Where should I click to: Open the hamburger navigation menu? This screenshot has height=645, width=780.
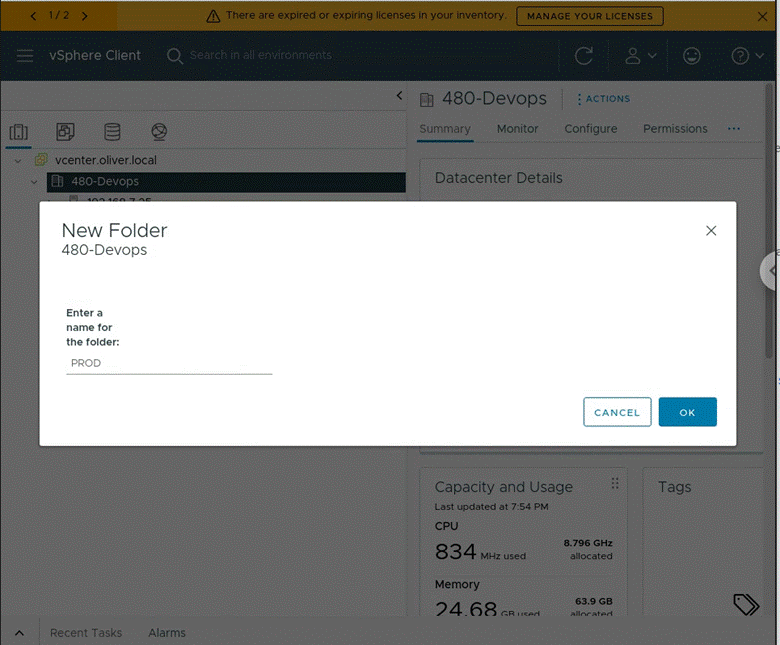click(x=25, y=55)
